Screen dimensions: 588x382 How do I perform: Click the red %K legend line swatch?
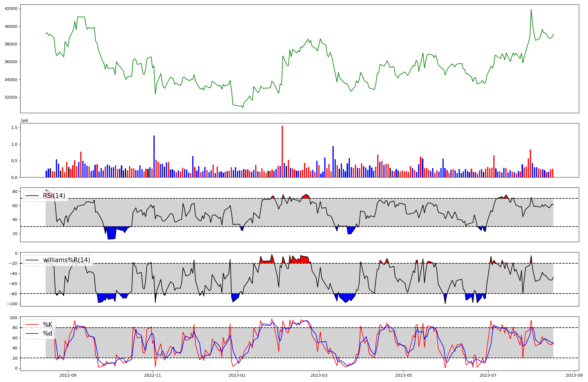point(32,324)
